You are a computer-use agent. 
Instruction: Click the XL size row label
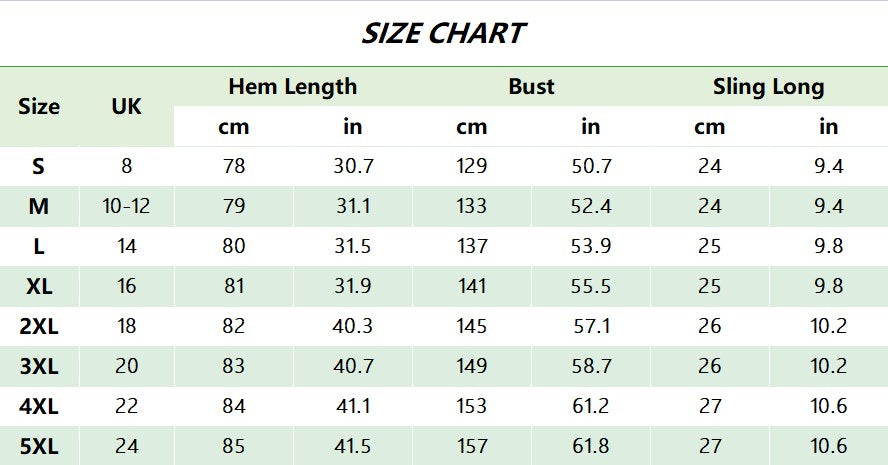(x=39, y=286)
